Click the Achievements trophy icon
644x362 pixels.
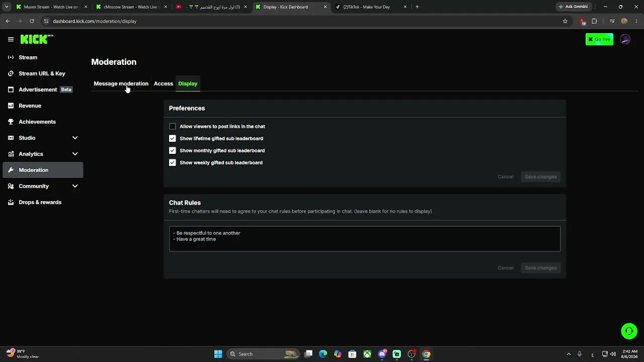tap(11, 122)
